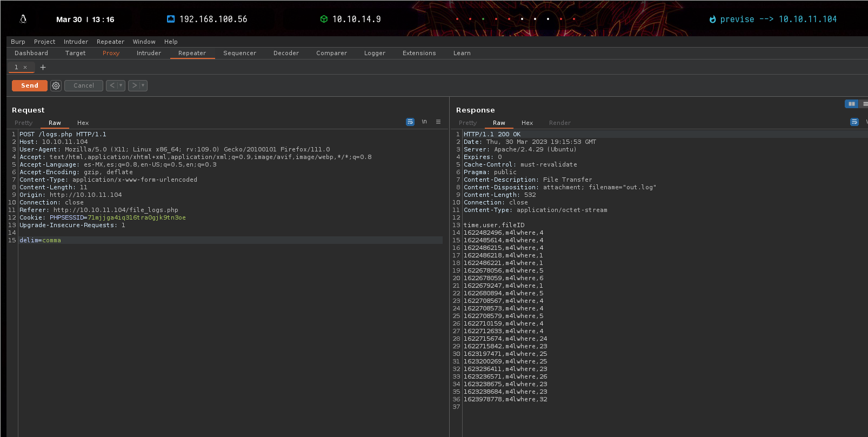Click the request hamburger options menu

[x=438, y=122]
